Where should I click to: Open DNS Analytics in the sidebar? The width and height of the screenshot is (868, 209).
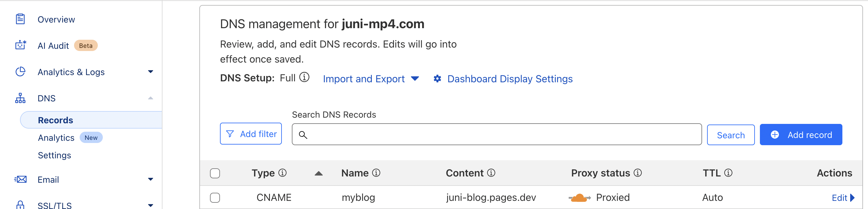click(x=56, y=138)
